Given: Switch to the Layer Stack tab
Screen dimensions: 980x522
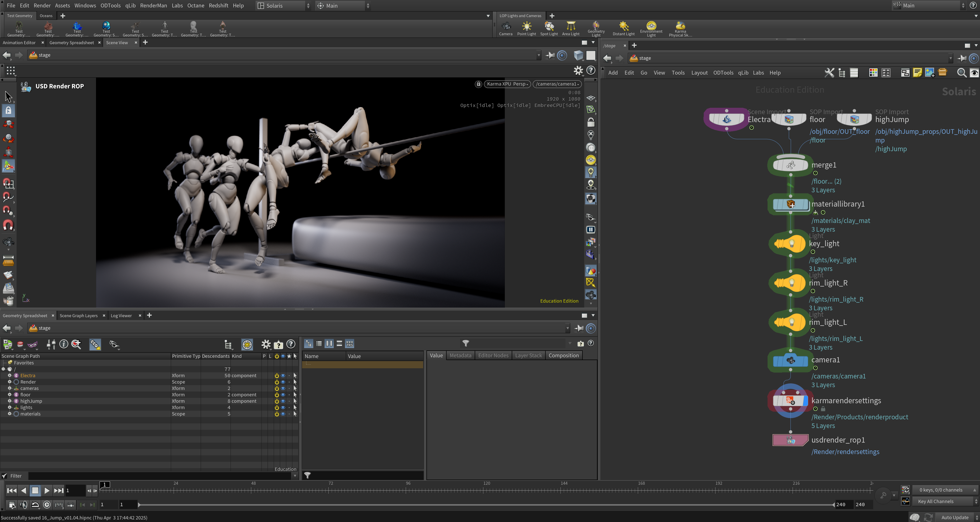Looking at the screenshot, I should (x=528, y=355).
